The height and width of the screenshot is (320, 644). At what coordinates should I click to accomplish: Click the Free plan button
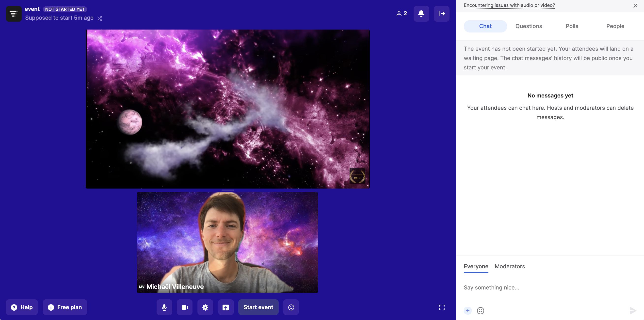(x=65, y=307)
